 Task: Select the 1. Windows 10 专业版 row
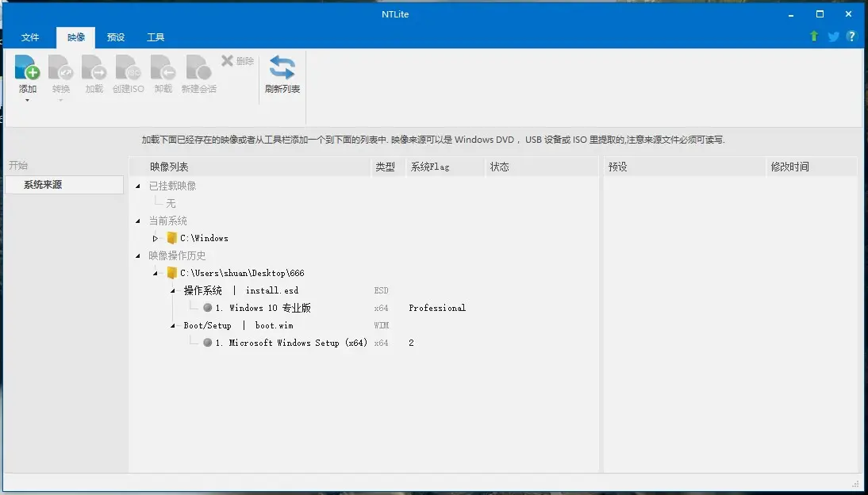pos(263,308)
